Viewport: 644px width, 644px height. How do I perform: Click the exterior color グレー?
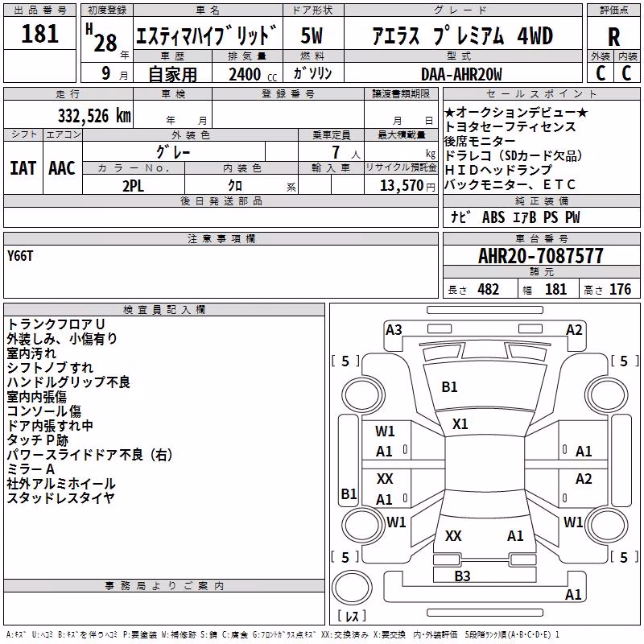pos(173,152)
